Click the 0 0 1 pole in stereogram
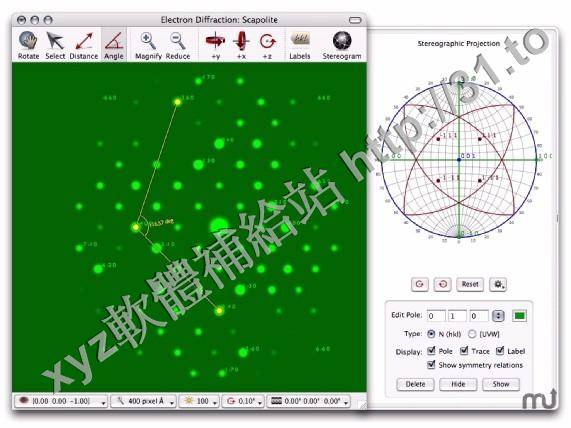Screen dimensions: 571x428 click(x=459, y=160)
